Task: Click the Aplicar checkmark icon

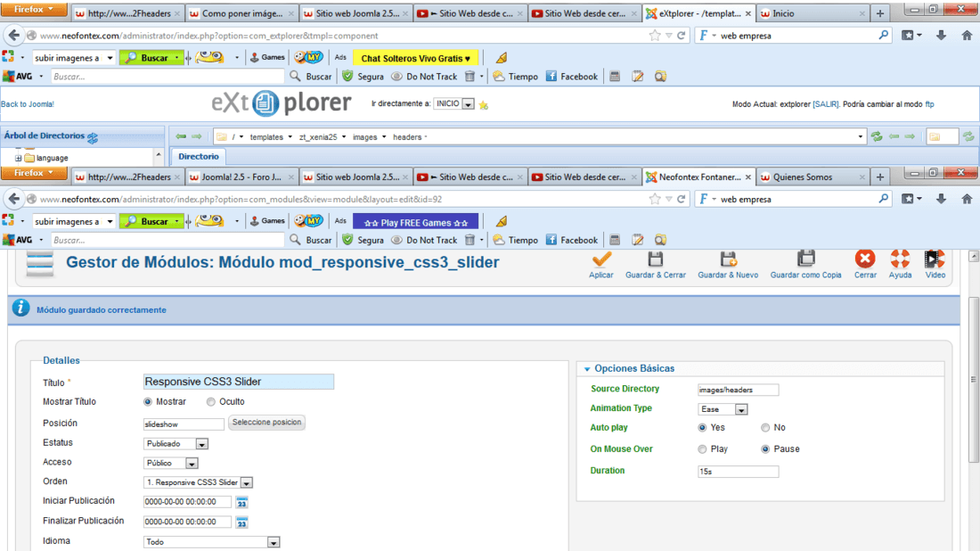Action: [601, 259]
